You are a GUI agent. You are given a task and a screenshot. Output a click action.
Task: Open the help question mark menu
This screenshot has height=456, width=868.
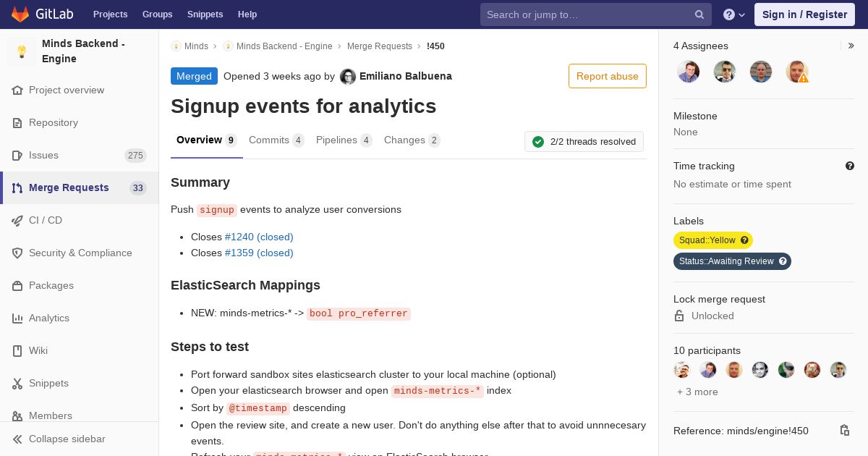(734, 14)
